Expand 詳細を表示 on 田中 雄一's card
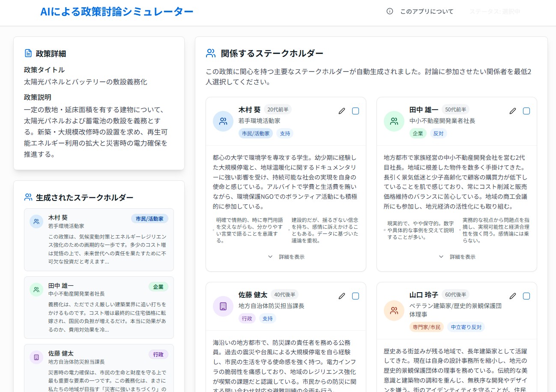Screen dimensions: 556x392 click(x=457, y=257)
